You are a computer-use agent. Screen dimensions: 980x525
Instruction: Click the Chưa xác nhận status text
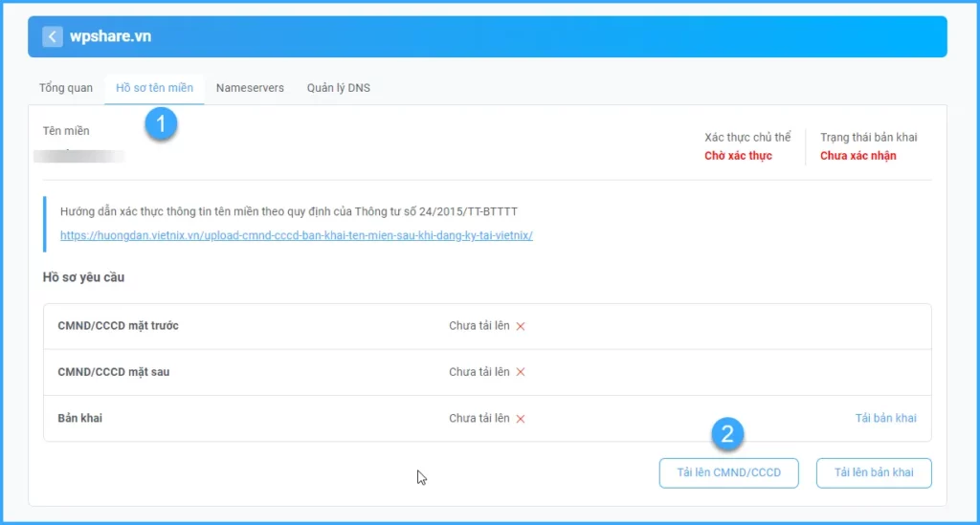coord(857,156)
